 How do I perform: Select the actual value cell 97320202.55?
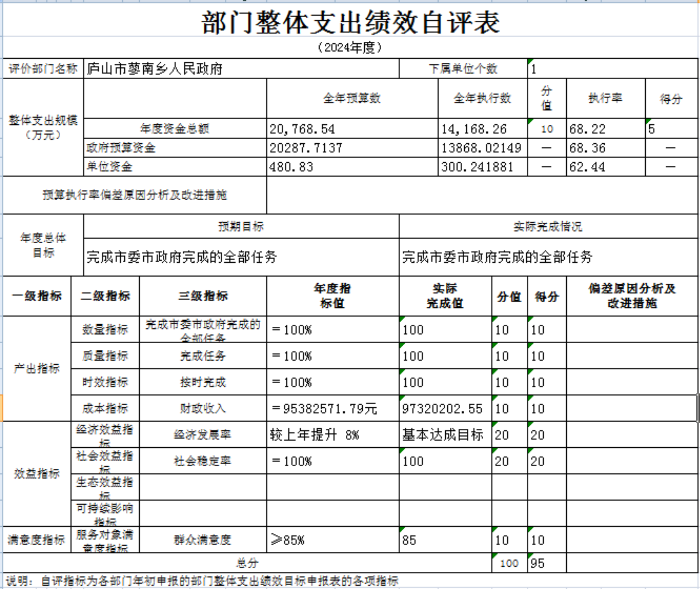tap(445, 409)
